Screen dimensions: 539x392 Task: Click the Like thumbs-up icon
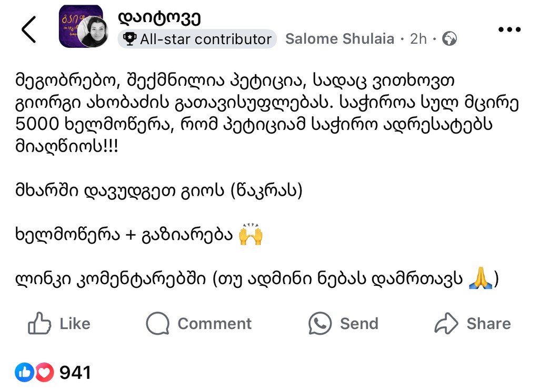click(x=39, y=324)
